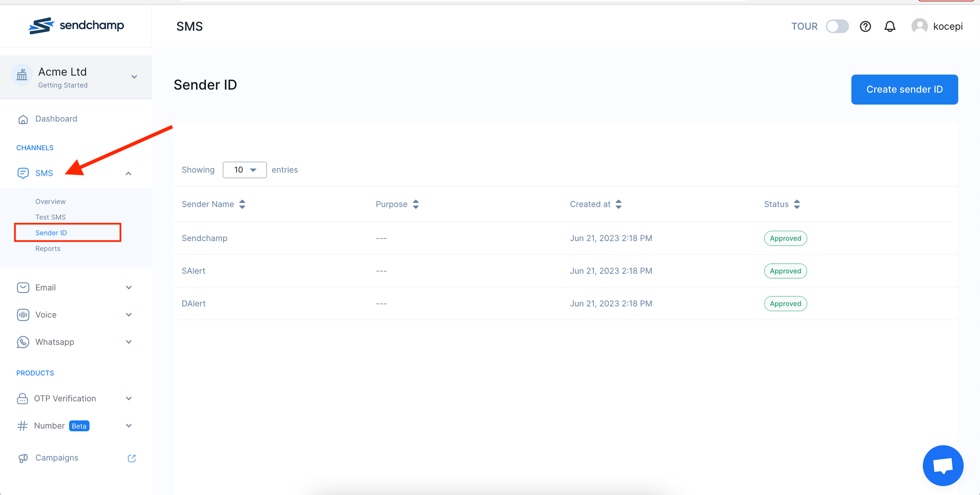Click the Create sender ID button
980x495 pixels.
(904, 89)
